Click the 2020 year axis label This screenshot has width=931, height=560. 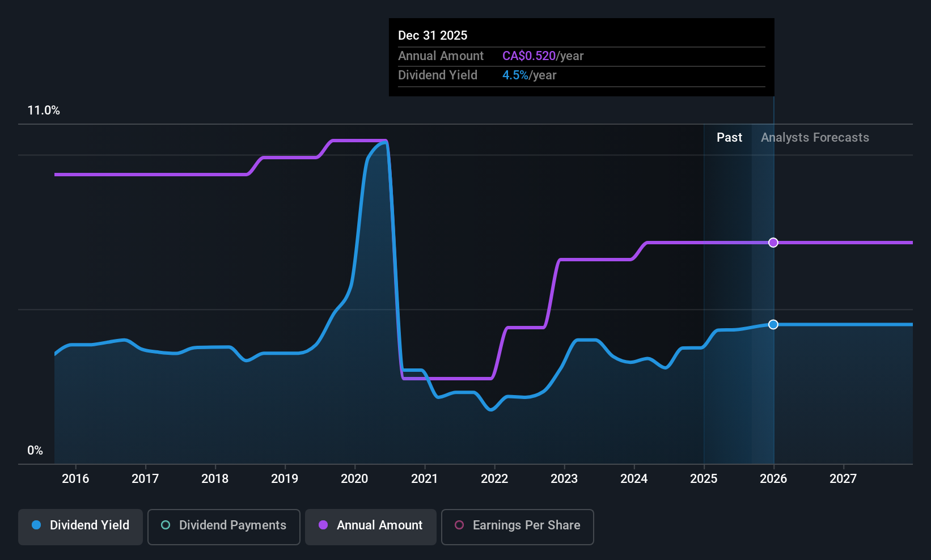click(354, 478)
